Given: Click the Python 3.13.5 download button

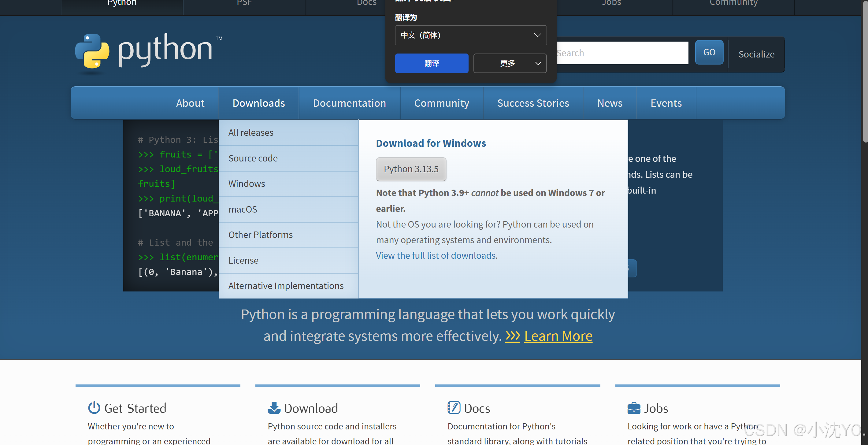Looking at the screenshot, I should coord(411,169).
